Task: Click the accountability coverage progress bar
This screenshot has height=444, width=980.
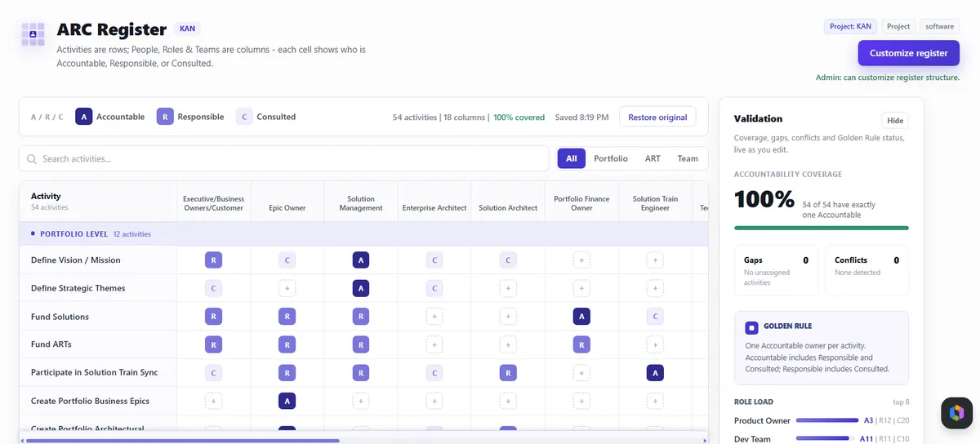Action: [x=822, y=228]
